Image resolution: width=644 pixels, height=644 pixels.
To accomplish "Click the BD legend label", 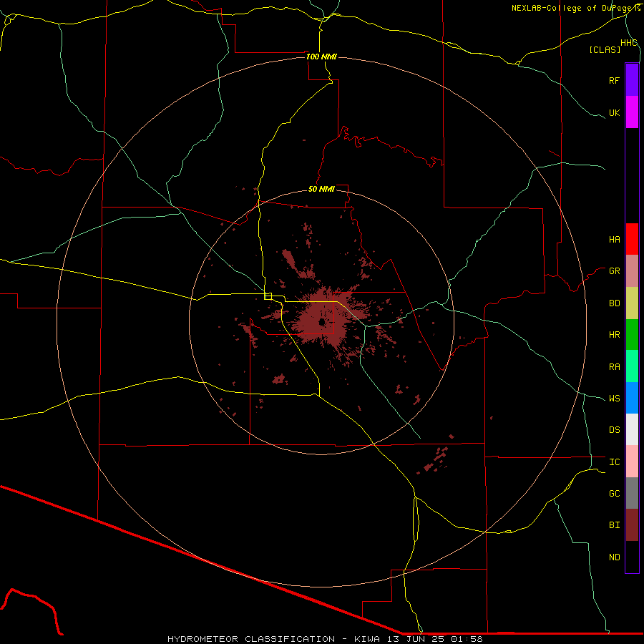I will click(x=614, y=303).
